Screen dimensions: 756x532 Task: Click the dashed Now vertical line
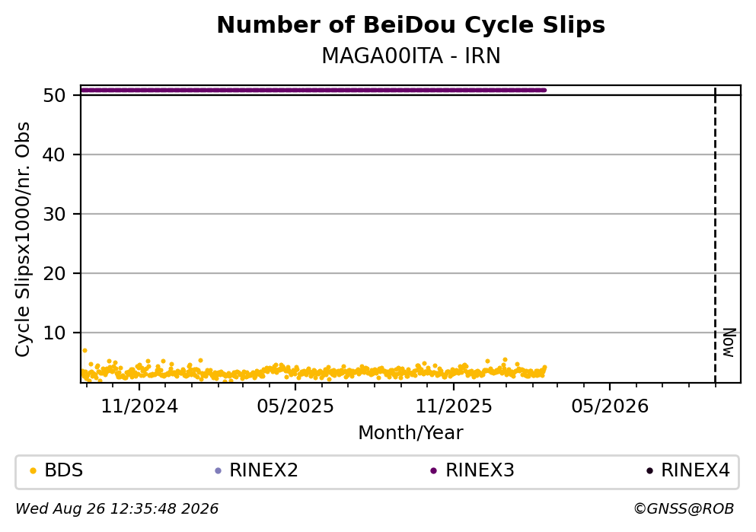tap(715, 234)
